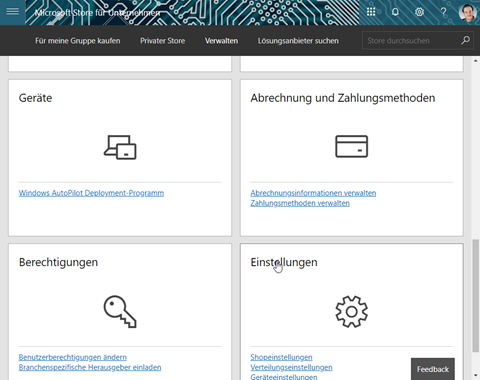Viewport: 480px width, 380px height.
Task: Open Branchenspezifische Herausgeber einladen link
Action: pos(90,367)
